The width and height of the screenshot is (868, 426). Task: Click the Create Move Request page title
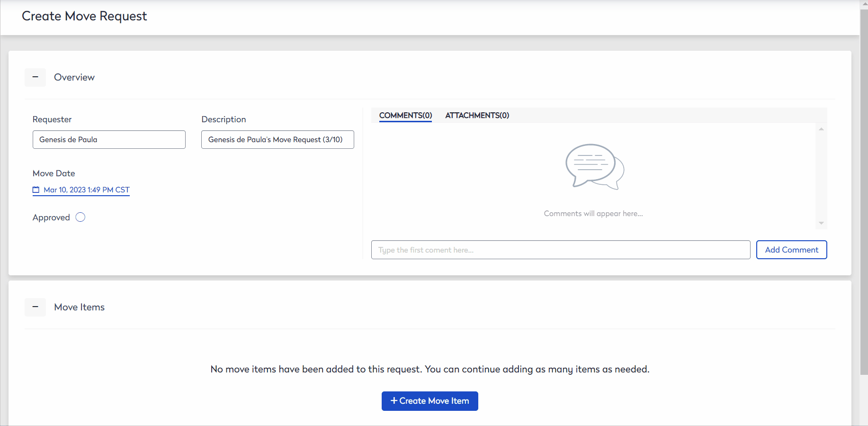[x=84, y=16]
